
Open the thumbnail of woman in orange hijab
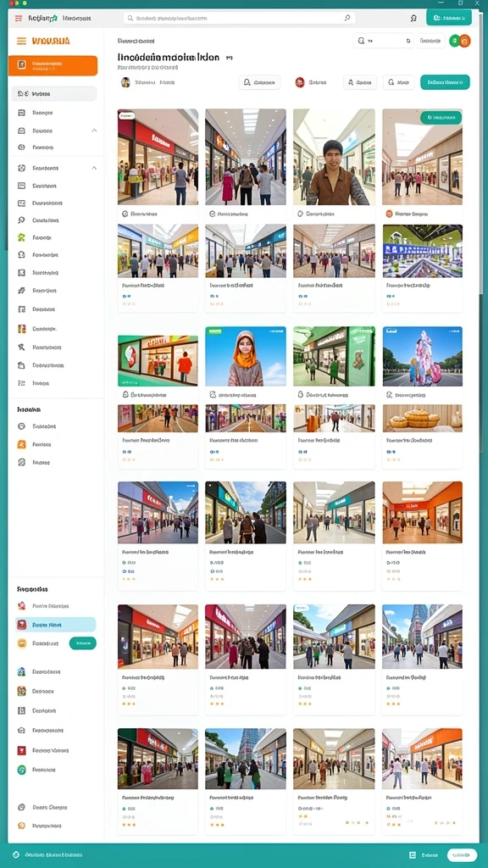coord(246,357)
